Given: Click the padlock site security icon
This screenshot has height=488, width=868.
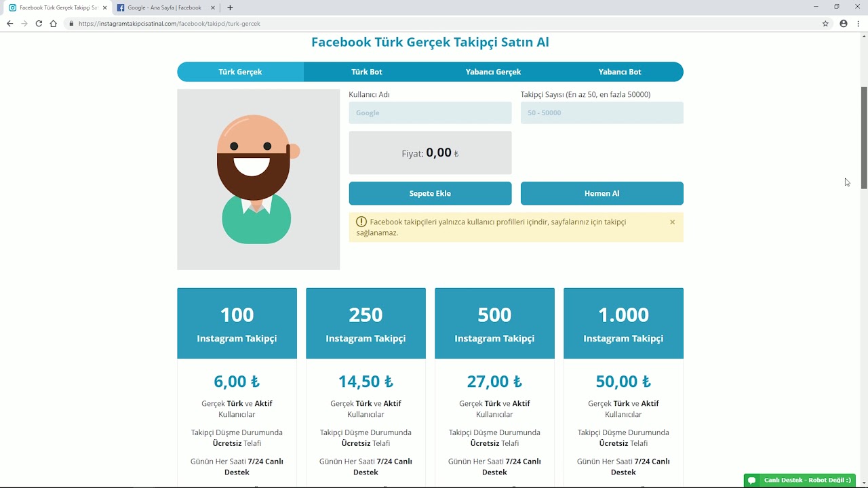Looking at the screenshot, I should (x=71, y=23).
